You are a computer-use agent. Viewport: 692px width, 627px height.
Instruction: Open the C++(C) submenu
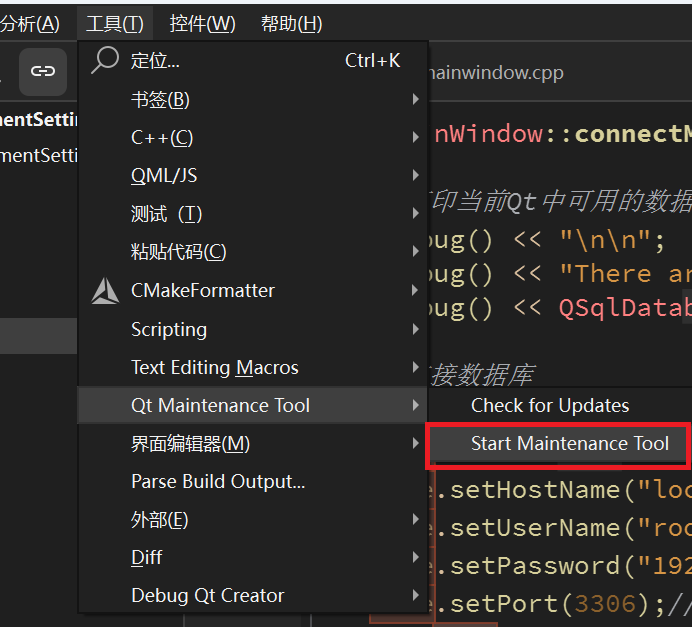click(252, 137)
